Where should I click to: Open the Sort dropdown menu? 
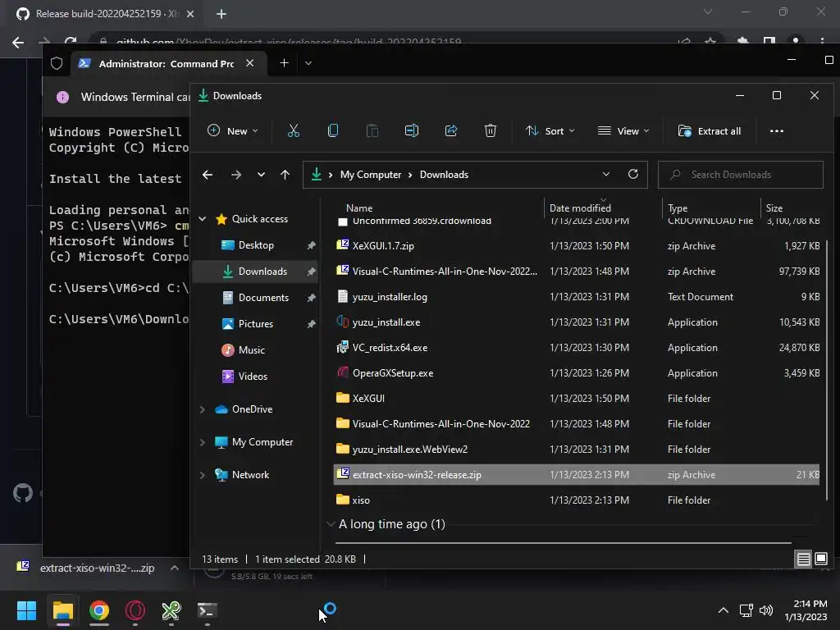(x=550, y=130)
